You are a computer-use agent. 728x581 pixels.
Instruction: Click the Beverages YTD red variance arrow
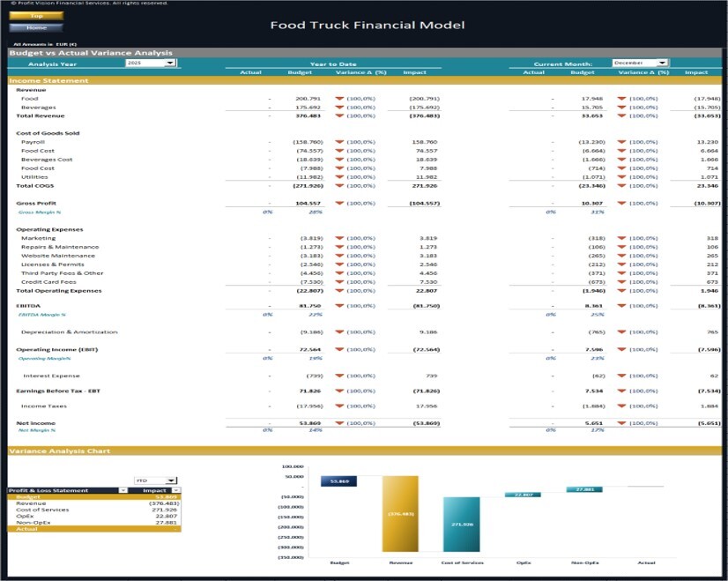[339, 108]
